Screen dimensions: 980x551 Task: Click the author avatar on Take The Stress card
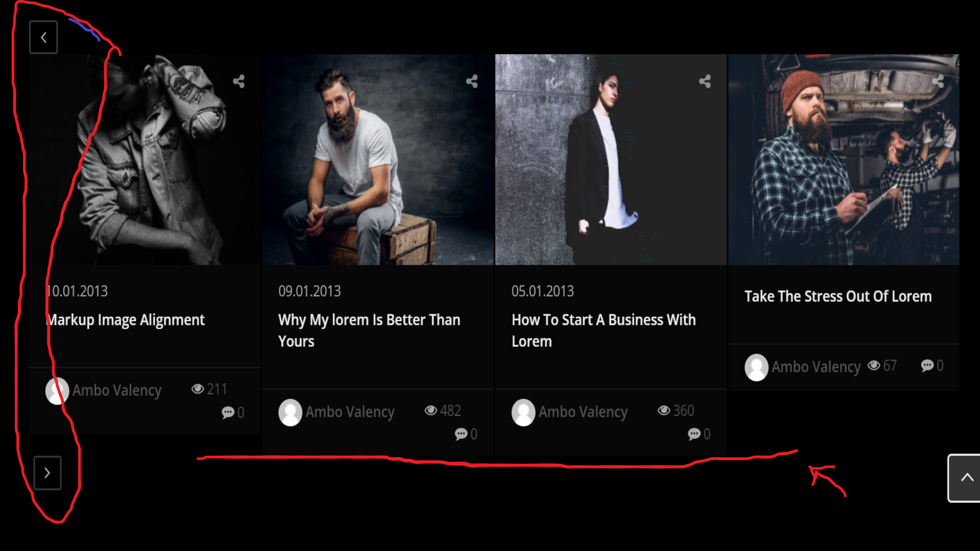point(756,367)
